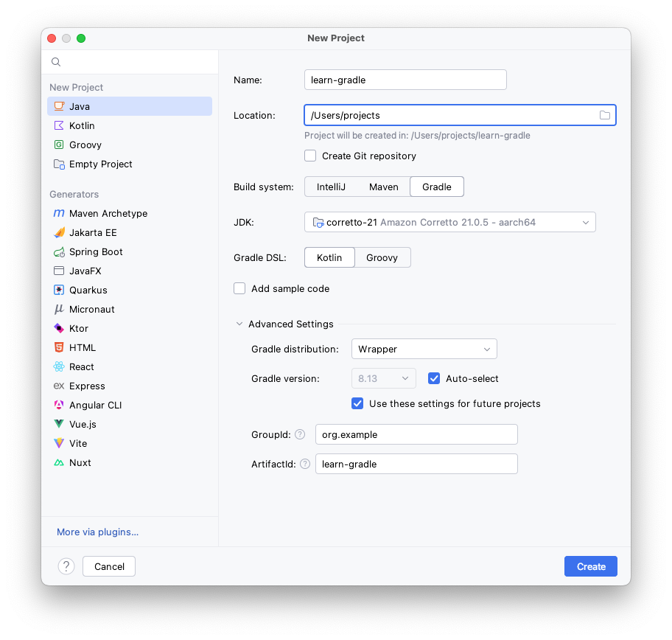Click the Maven Archetype m icon
This screenshot has width=672, height=640.
click(59, 213)
